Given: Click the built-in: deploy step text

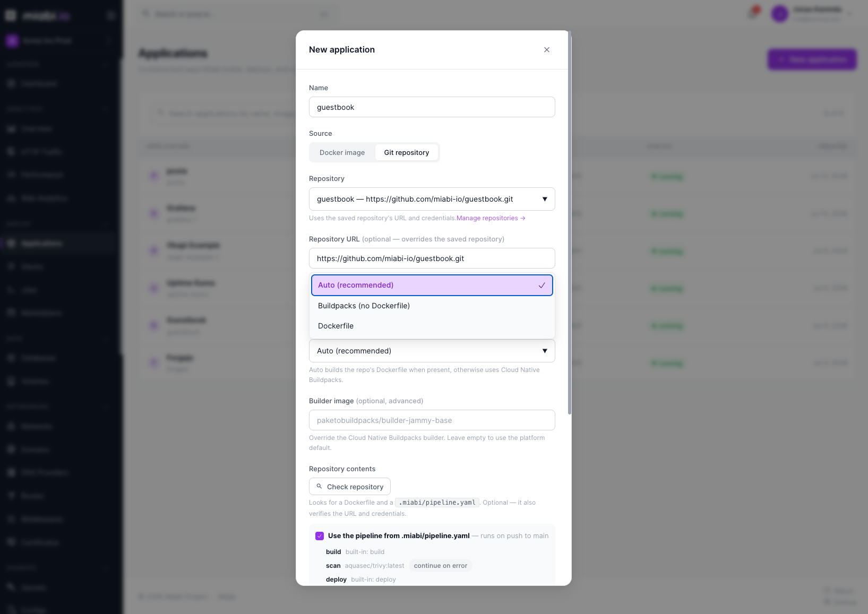Looking at the screenshot, I should (x=373, y=580).
